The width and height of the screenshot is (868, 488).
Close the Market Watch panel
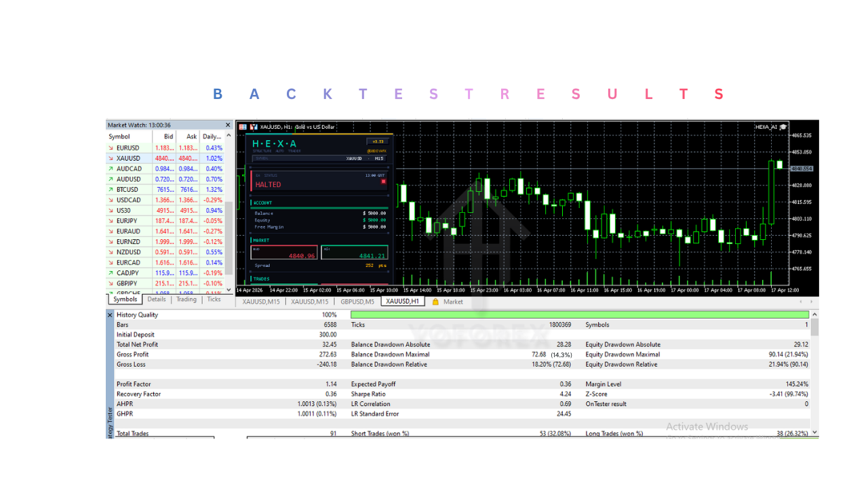(x=228, y=125)
